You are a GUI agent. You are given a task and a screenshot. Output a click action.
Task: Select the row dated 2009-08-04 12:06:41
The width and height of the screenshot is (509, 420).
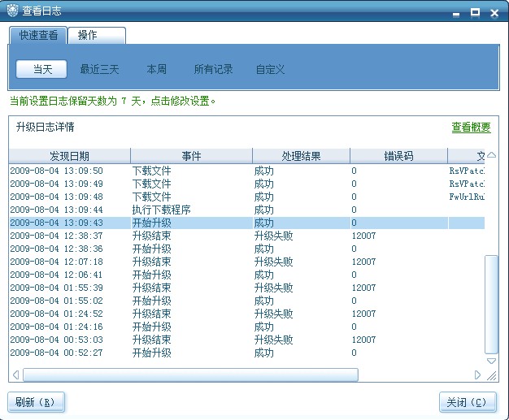coord(246,275)
